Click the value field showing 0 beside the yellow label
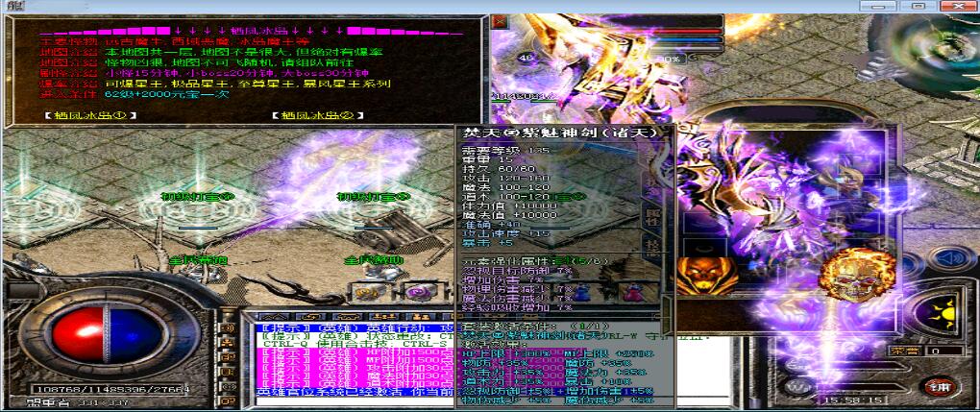This screenshot has height=412, width=980. click(943, 352)
